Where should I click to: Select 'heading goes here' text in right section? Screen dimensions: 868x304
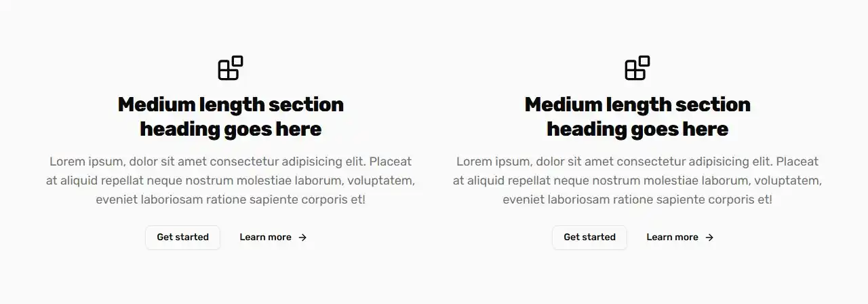click(637, 129)
